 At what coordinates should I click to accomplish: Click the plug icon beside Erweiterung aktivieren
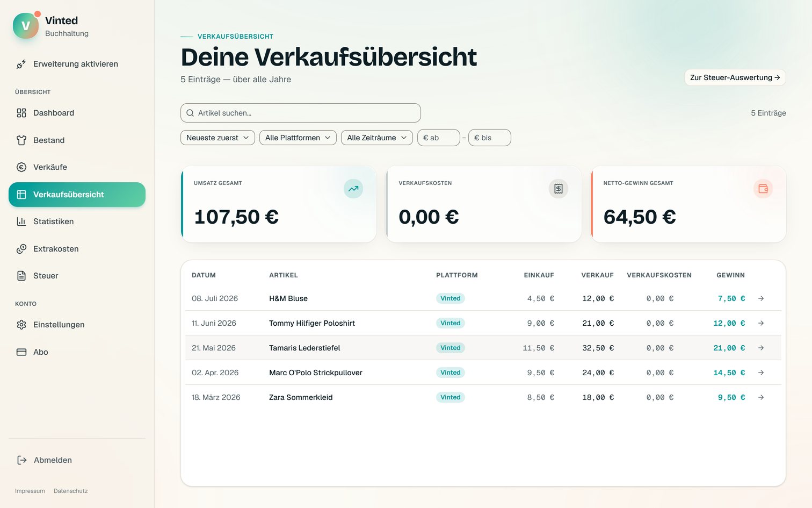coord(21,64)
